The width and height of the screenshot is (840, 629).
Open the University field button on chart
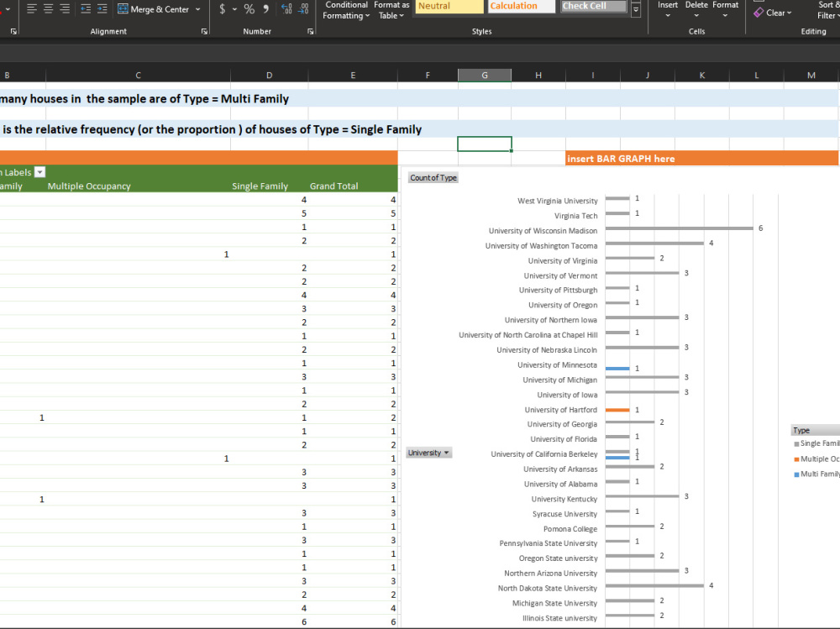point(428,453)
